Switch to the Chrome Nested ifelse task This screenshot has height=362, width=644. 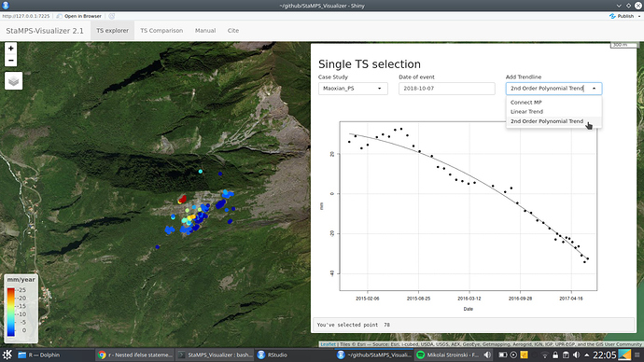click(135, 355)
